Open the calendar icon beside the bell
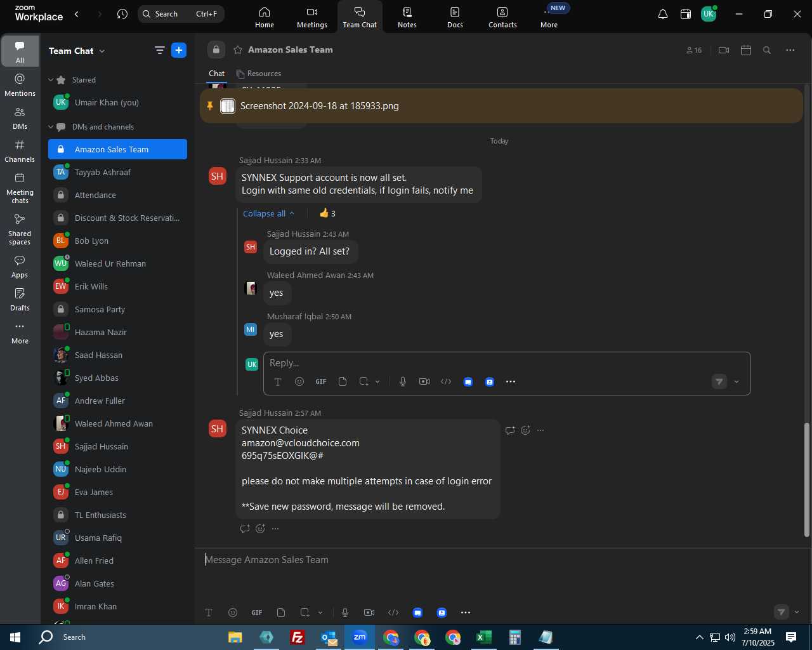Viewport: 812px width, 650px height. pyautogui.click(x=686, y=14)
